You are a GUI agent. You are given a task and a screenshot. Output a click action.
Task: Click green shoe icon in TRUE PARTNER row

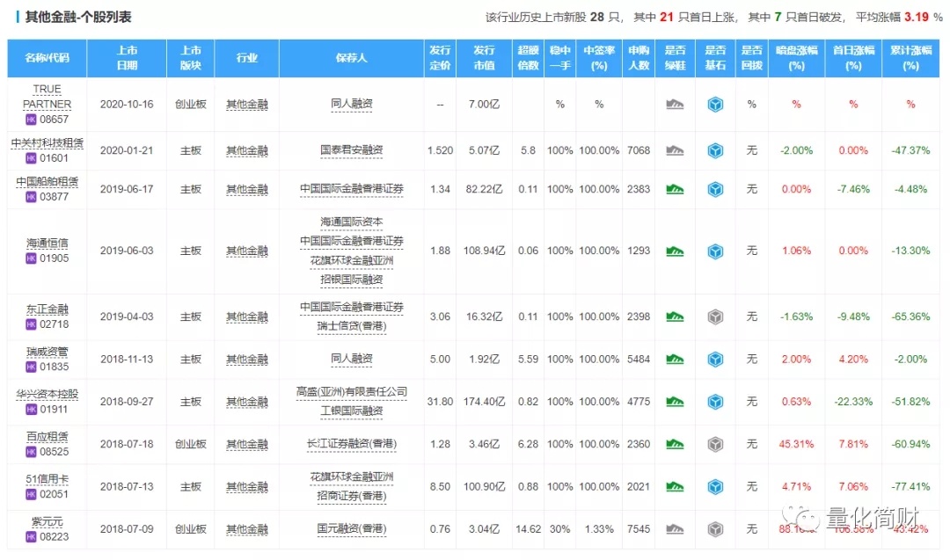click(675, 105)
